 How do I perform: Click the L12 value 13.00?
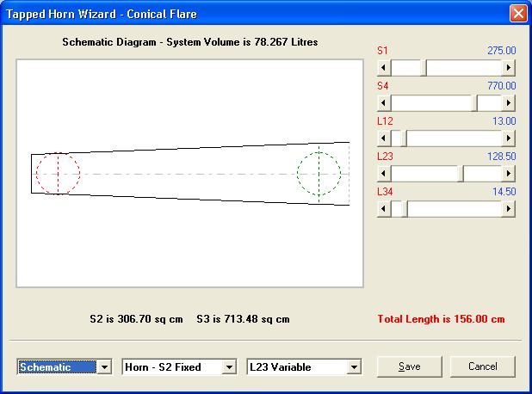504,121
